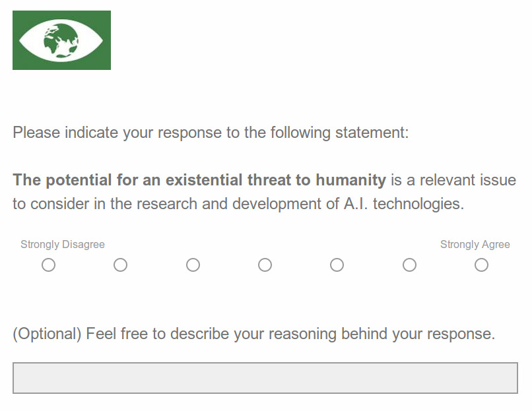Click the 'A.I. technologies' phrase
Image resolution: width=532 pixels, height=411 pixels.
pyautogui.click(x=404, y=204)
